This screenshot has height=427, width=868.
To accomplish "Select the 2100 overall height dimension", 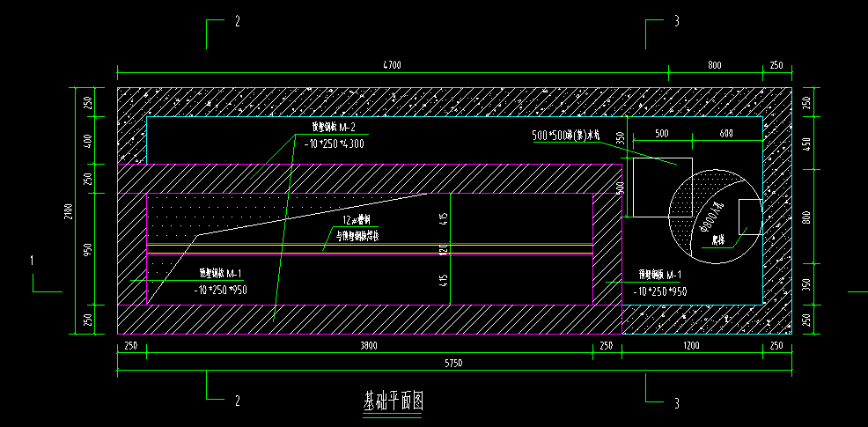I will click(x=68, y=211).
